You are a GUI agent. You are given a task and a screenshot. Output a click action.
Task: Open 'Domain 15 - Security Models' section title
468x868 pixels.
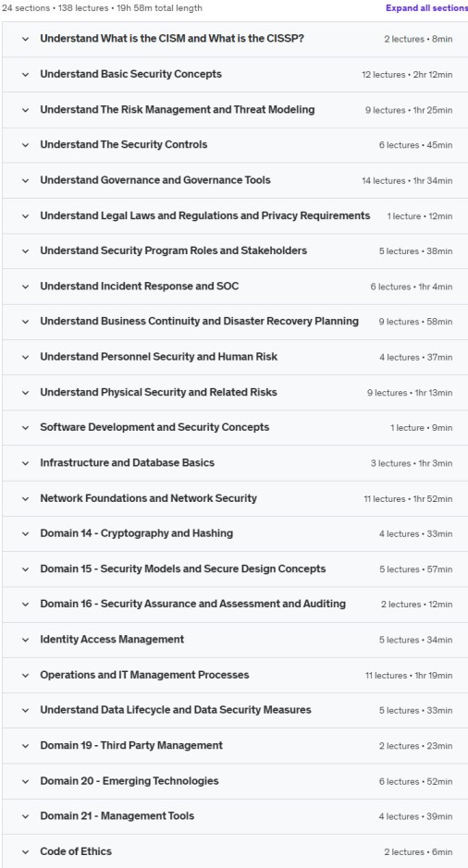pos(183,568)
